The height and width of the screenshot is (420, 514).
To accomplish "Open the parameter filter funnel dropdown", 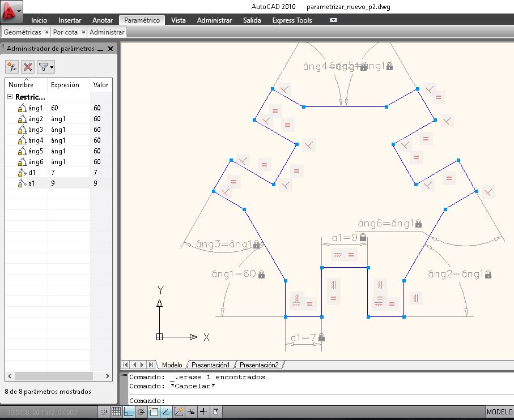I will pos(45,67).
